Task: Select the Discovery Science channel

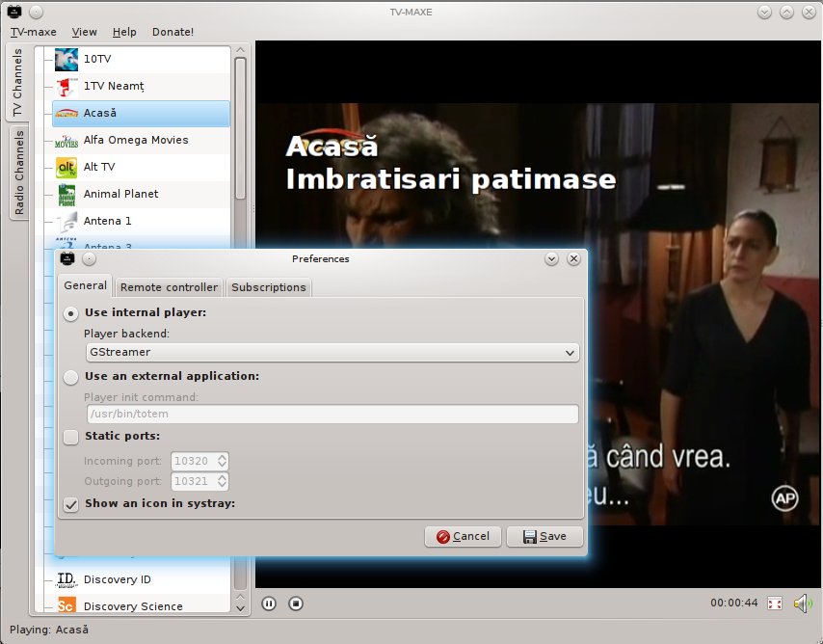Action: [x=141, y=605]
